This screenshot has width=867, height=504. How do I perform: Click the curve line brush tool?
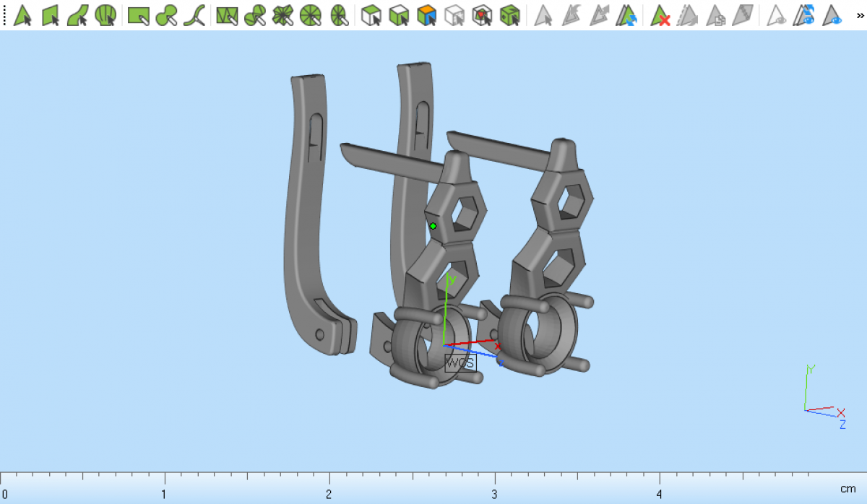pyautogui.click(x=194, y=15)
